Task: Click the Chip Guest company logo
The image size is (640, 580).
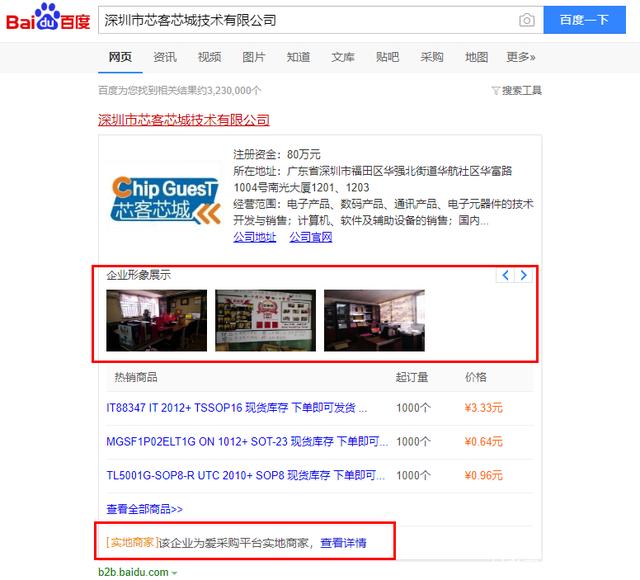Action: pos(166,199)
